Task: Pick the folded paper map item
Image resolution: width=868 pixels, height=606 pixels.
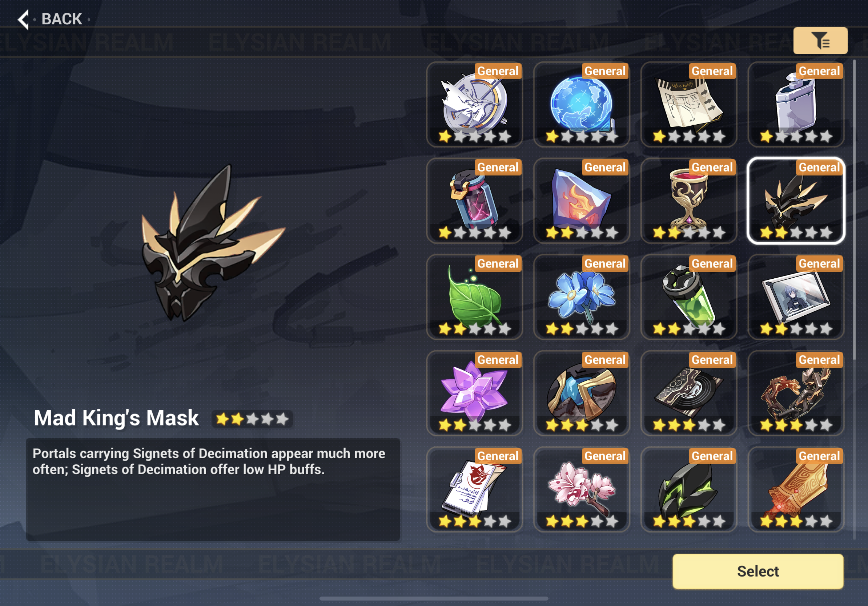Action: (688, 104)
